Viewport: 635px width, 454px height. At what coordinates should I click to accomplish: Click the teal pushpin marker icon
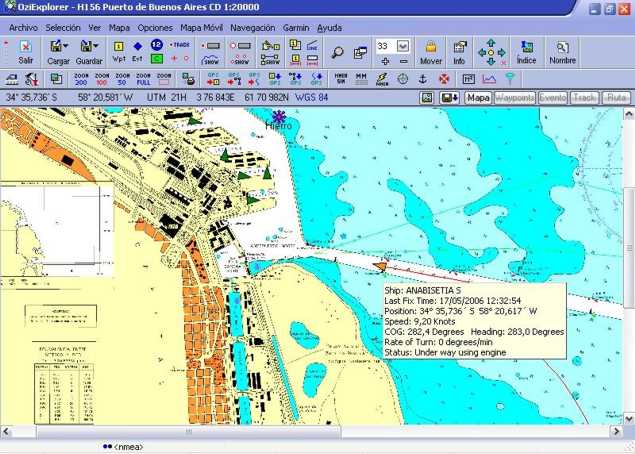(510, 79)
